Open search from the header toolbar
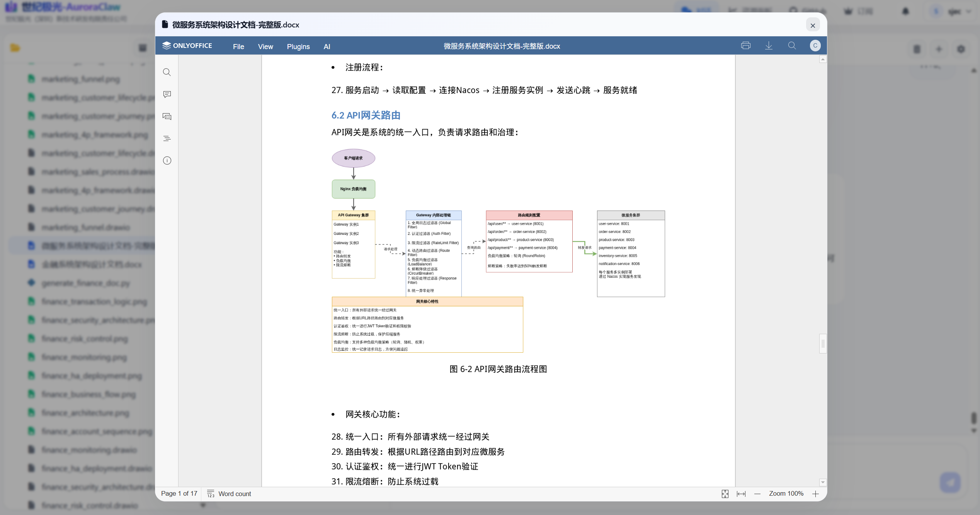 coord(792,45)
